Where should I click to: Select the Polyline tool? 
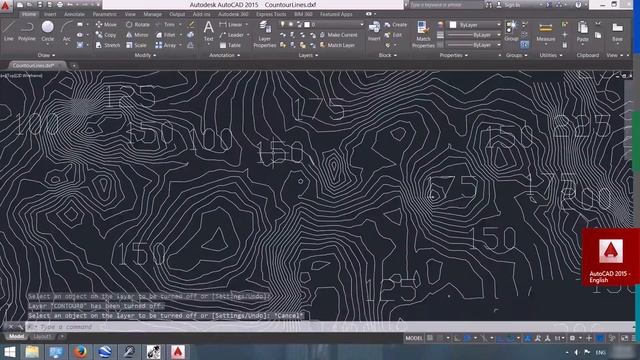pyautogui.click(x=27, y=31)
